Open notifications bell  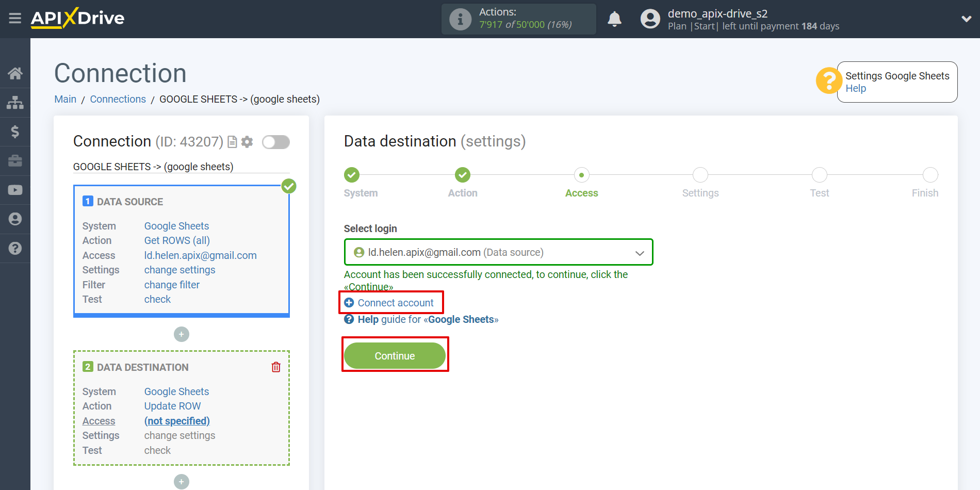pos(614,19)
